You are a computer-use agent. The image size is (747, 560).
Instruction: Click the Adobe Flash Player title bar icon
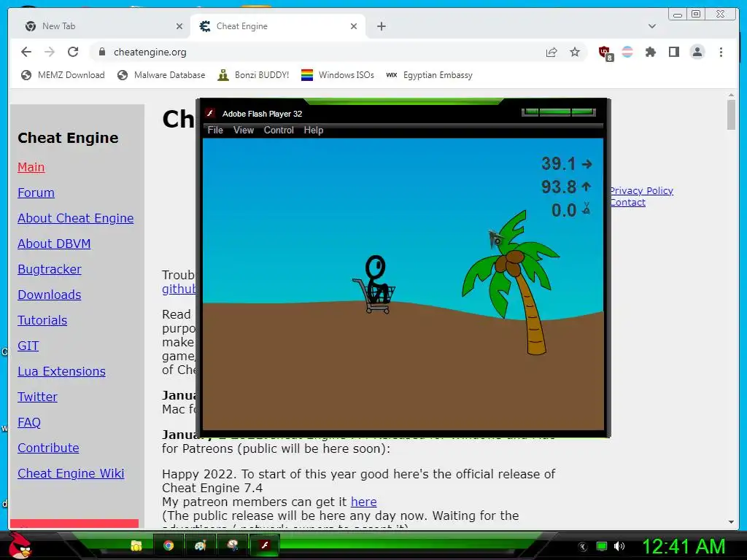point(210,113)
